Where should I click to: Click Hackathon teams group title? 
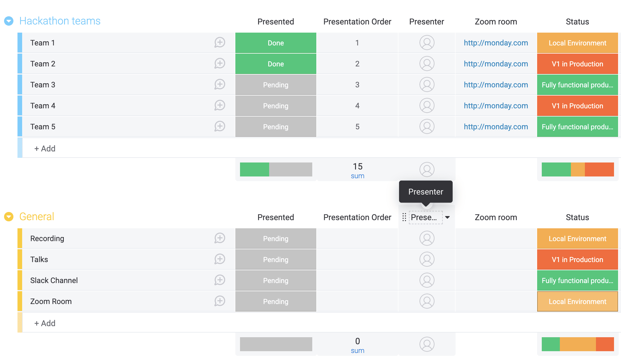[60, 21]
